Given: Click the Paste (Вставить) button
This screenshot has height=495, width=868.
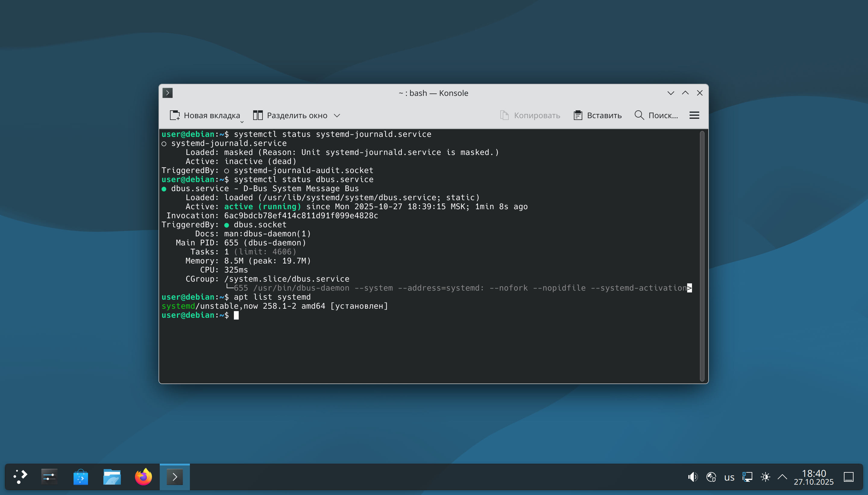Looking at the screenshot, I should [597, 115].
